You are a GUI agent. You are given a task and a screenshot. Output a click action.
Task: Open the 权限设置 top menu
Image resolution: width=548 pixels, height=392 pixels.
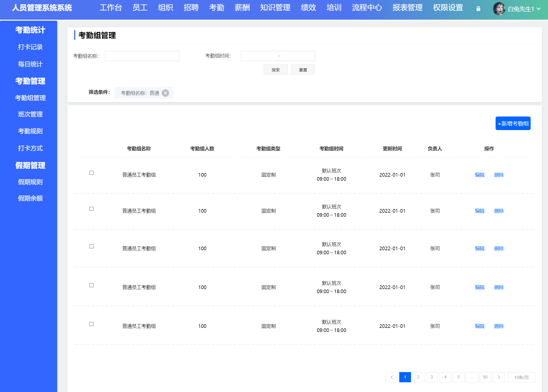(x=448, y=8)
